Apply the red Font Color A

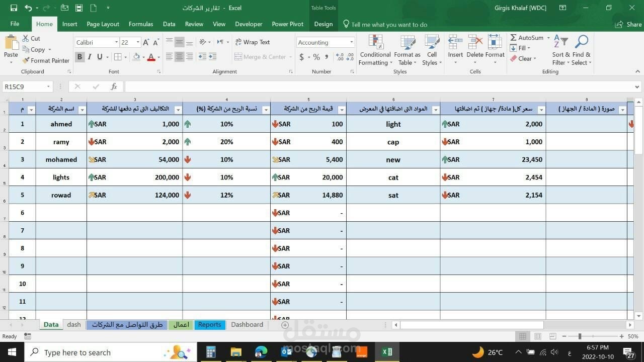click(151, 57)
